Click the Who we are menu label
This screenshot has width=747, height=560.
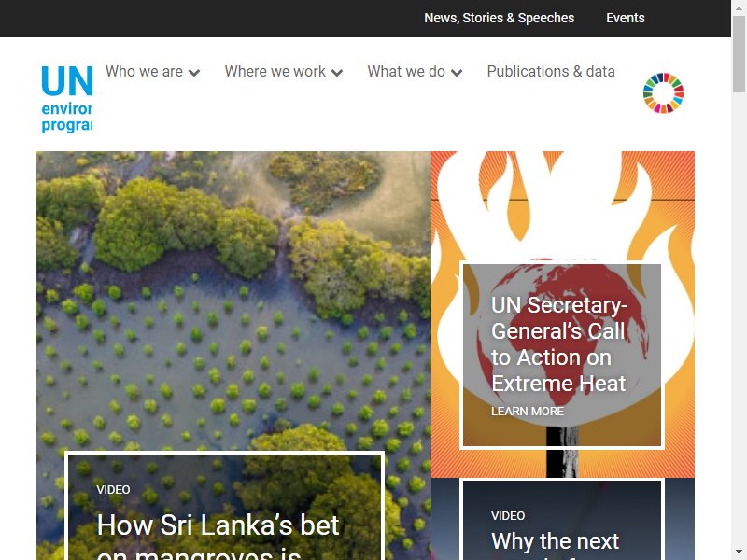point(144,72)
